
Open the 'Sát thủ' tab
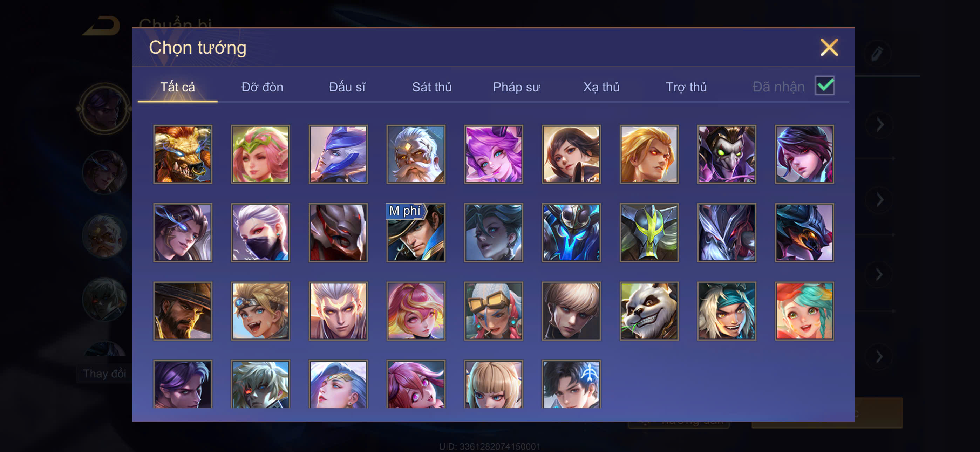pyautogui.click(x=432, y=87)
